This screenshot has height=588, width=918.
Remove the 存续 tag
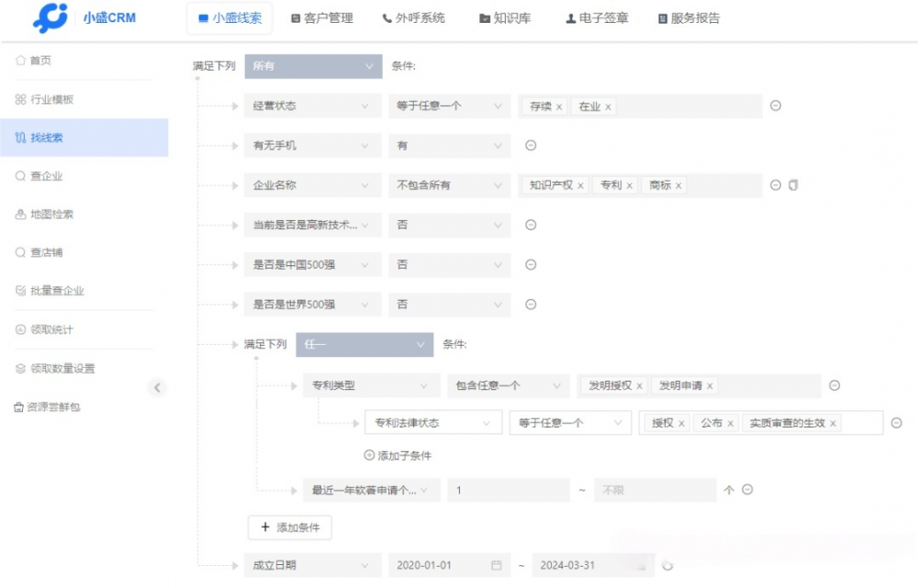pos(559,106)
